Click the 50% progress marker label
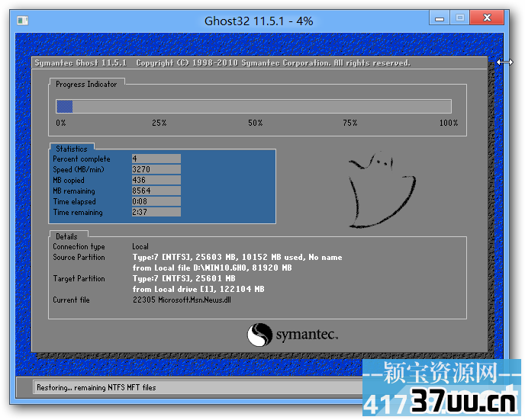The height and width of the screenshot is (420, 525). coord(255,123)
